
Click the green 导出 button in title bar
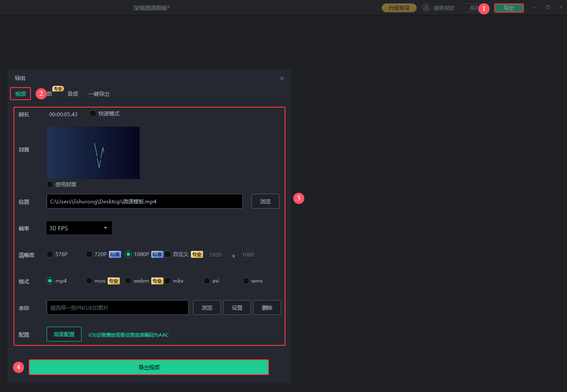tap(509, 8)
